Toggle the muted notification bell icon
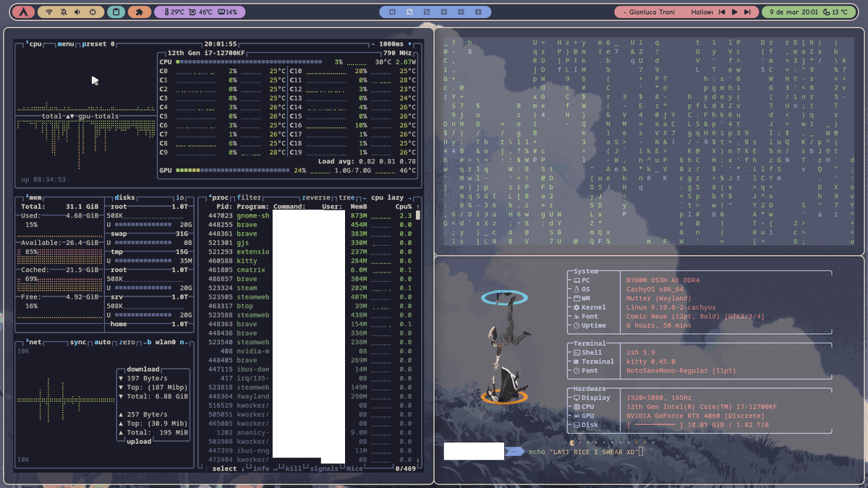Viewport: 868px width, 488px height. tap(64, 12)
